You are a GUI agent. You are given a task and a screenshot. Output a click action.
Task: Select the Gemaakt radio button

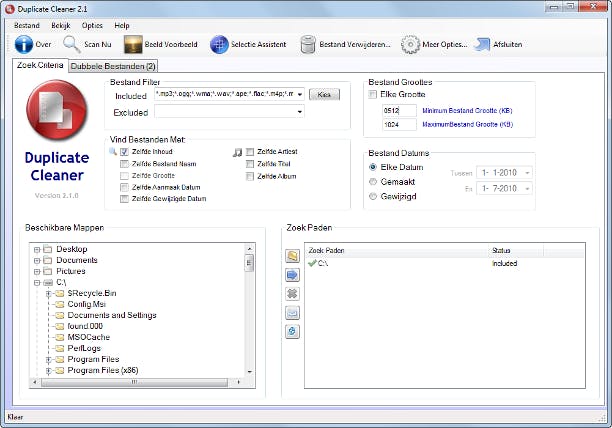(373, 182)
